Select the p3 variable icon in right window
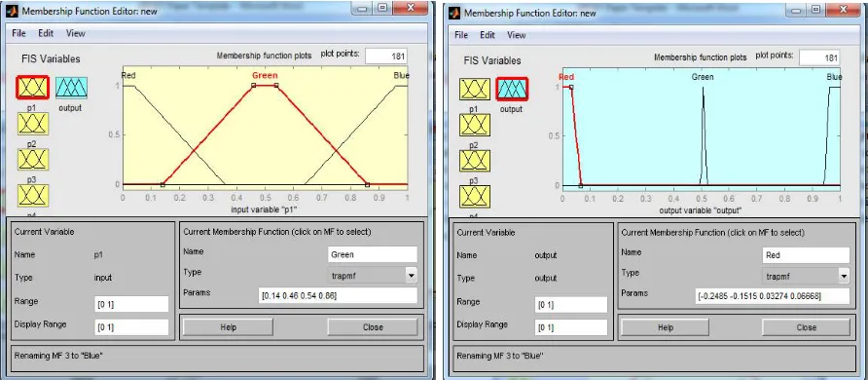 point(475,161)
